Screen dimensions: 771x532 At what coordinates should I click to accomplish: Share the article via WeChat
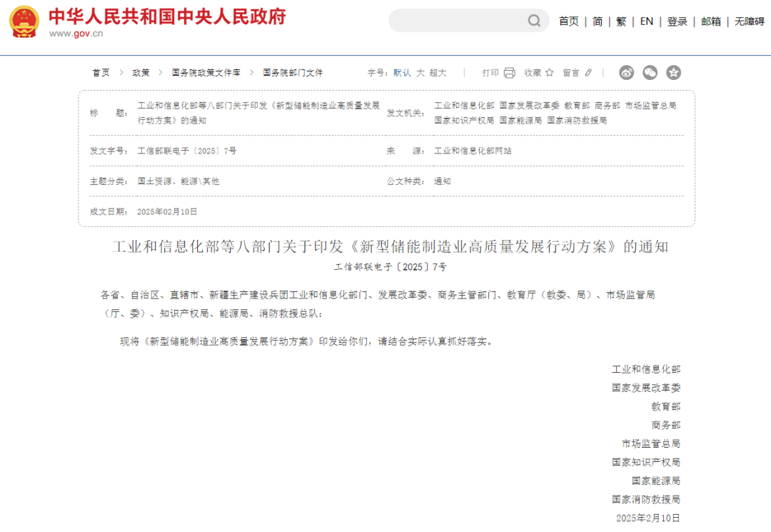click(650, 72)
